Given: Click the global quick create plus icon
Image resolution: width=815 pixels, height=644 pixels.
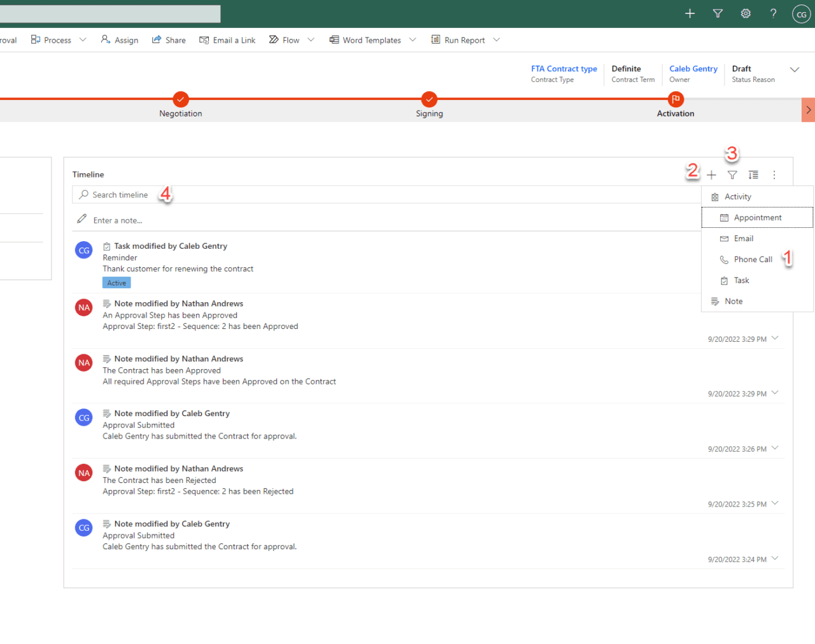Looking at the screenshot, I should 690,13.
